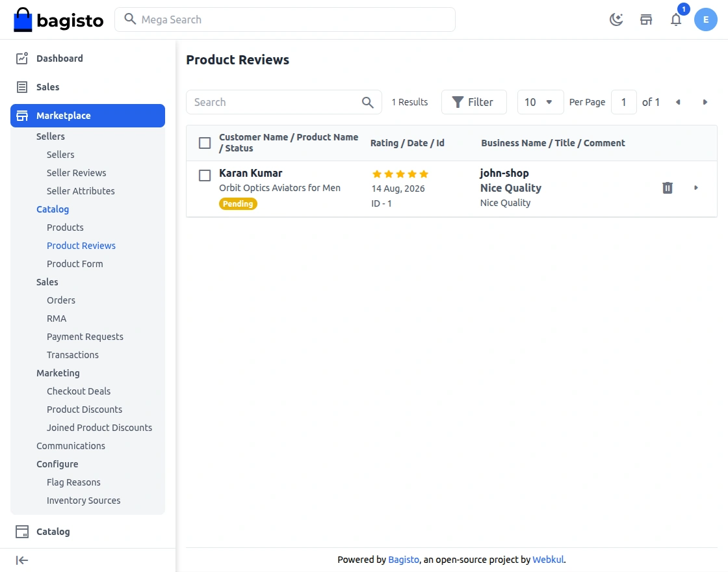Open Karan Kumar review detail arrow

tap(696, 188)
